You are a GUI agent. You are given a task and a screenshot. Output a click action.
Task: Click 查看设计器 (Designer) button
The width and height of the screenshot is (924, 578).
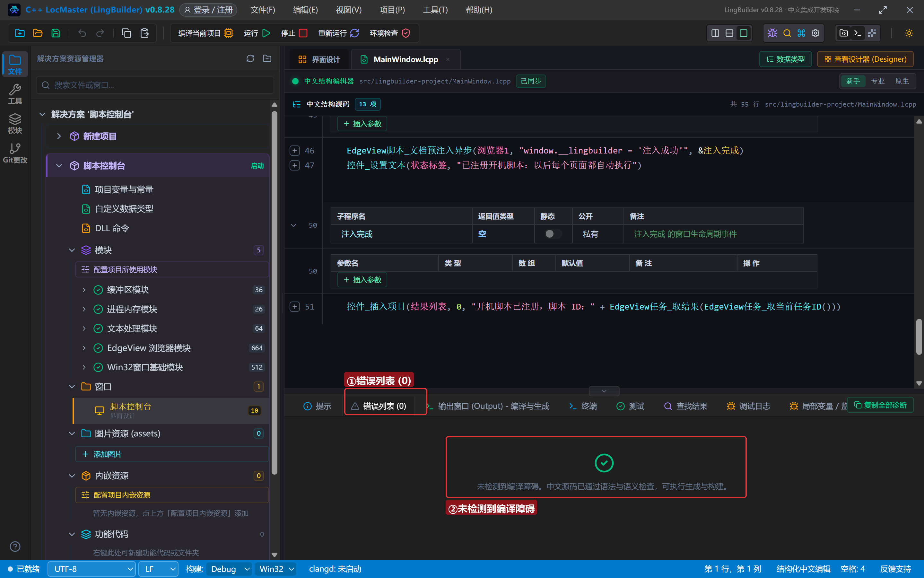coord(865,59)
